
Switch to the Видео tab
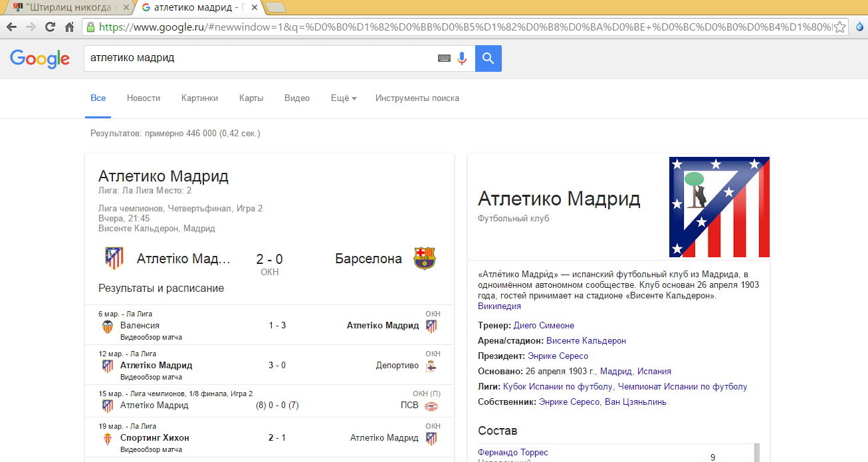[x=297, y=98]
